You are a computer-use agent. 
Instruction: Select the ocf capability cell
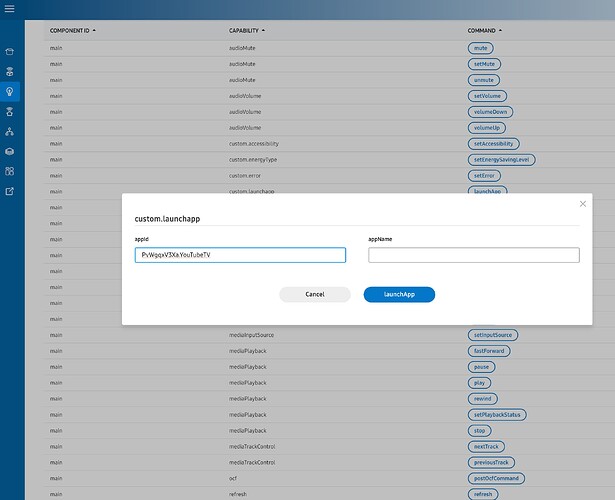pos(233,478)
